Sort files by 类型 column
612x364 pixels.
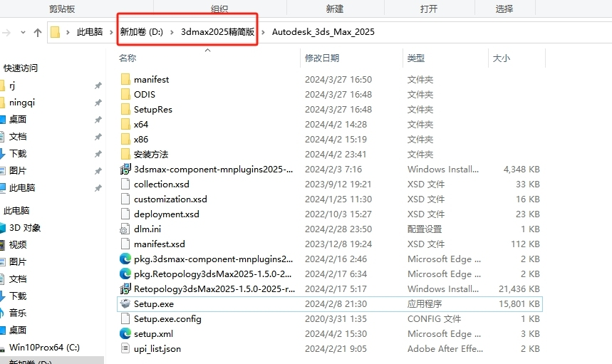[415, 58]
